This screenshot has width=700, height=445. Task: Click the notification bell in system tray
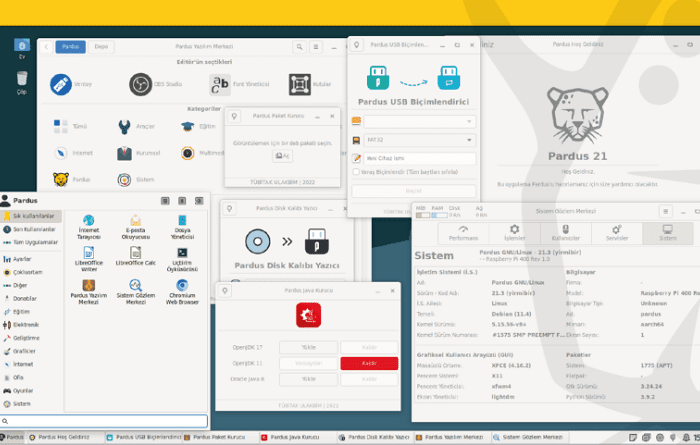(686, 437)
